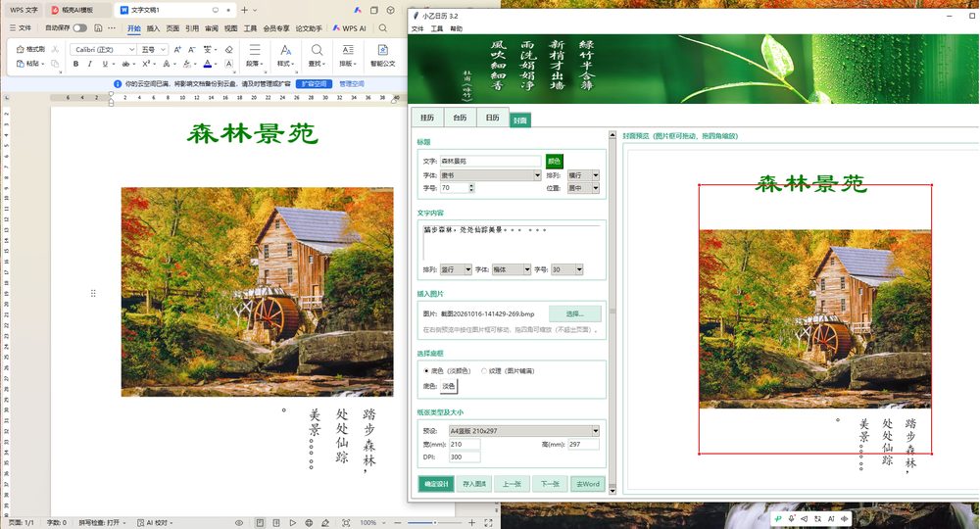Open the title font 隶书 dropdown
Image resolution: width=980 pixels, height=529 pixels.
tap(491, 175)
